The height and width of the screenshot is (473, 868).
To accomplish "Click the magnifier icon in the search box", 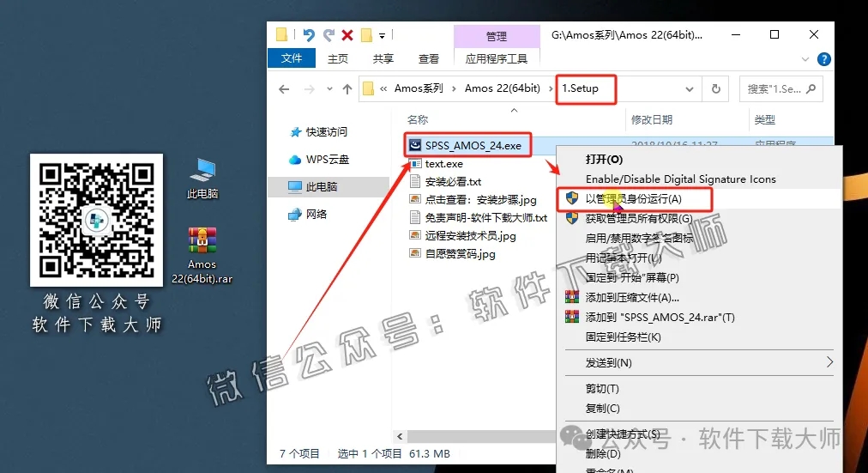I will 811,88.
